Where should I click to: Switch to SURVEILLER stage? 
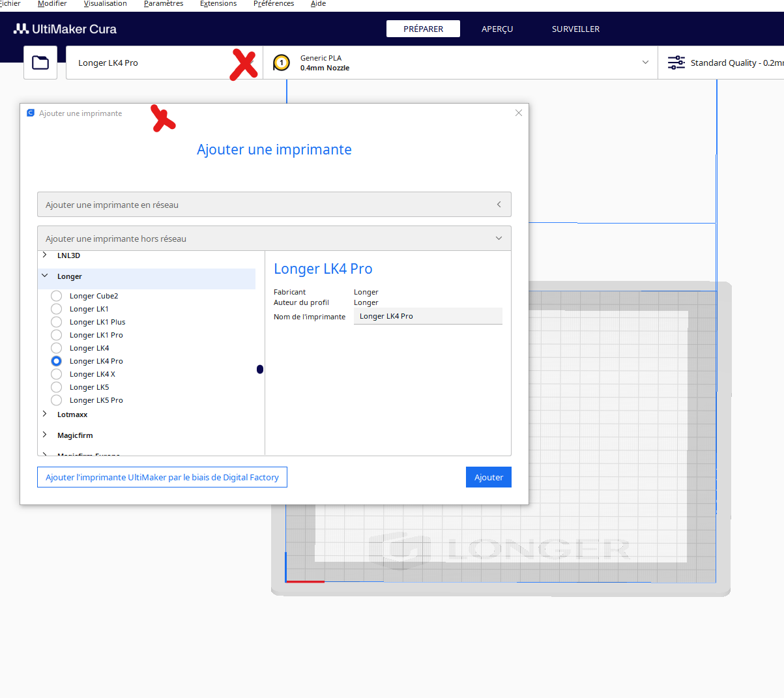coord(575,29)
